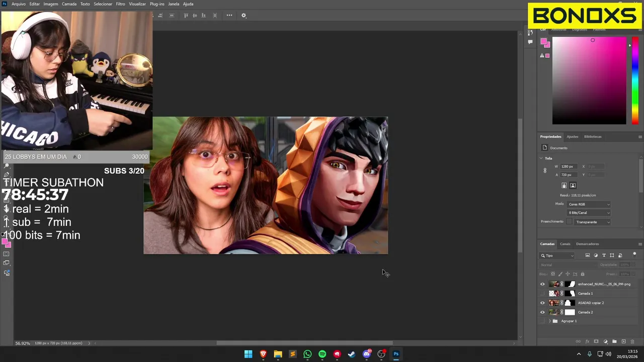Click the pixel layer filter icon
The image size is (644, 362).
[587, 255]
